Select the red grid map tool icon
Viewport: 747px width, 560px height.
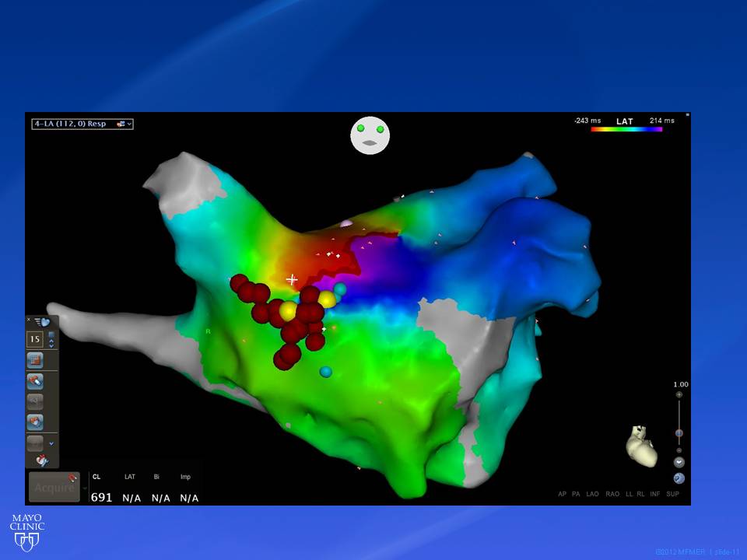tap(35, 360)
